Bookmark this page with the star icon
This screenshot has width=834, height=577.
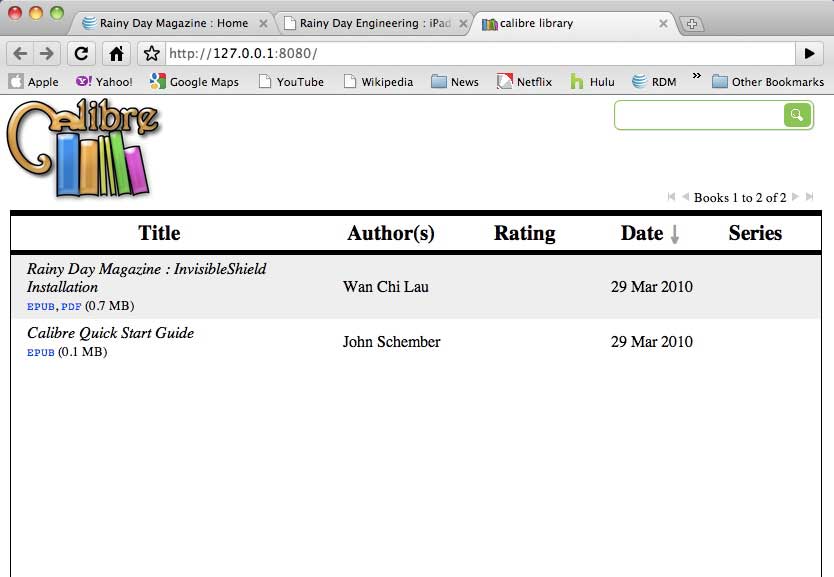[152, 53]
